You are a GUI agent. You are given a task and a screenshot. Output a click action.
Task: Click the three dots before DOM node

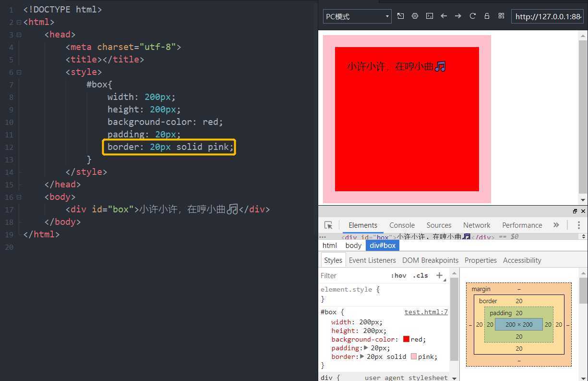[323, 236]
